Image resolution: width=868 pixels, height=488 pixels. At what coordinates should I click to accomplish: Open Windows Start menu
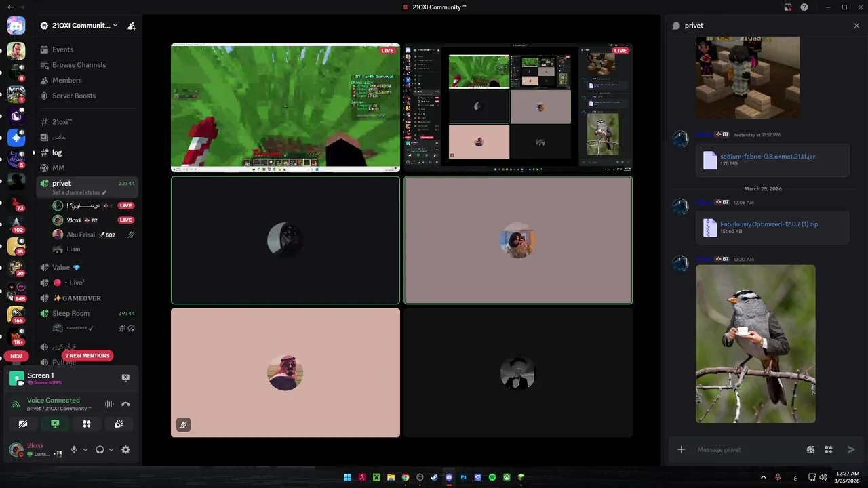coord(347,477)
